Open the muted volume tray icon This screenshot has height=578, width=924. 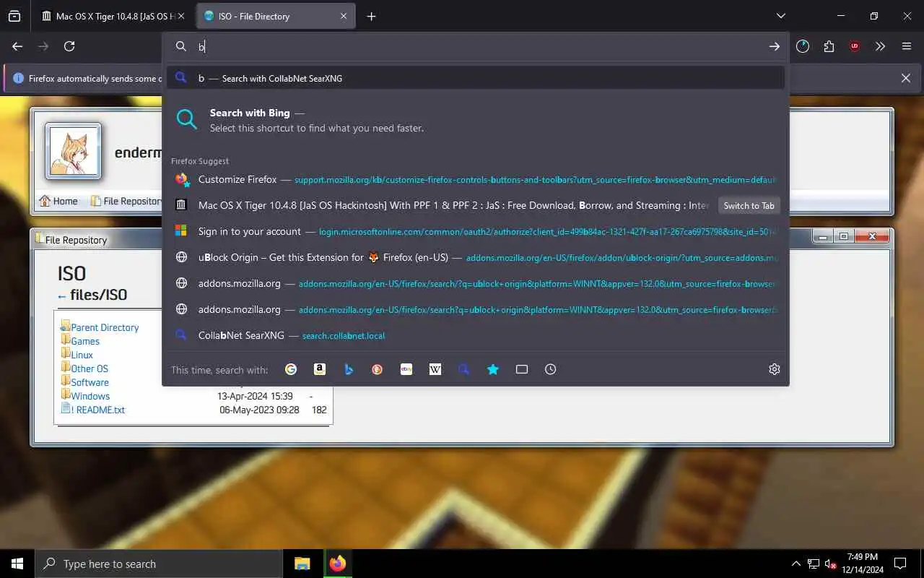831,564
